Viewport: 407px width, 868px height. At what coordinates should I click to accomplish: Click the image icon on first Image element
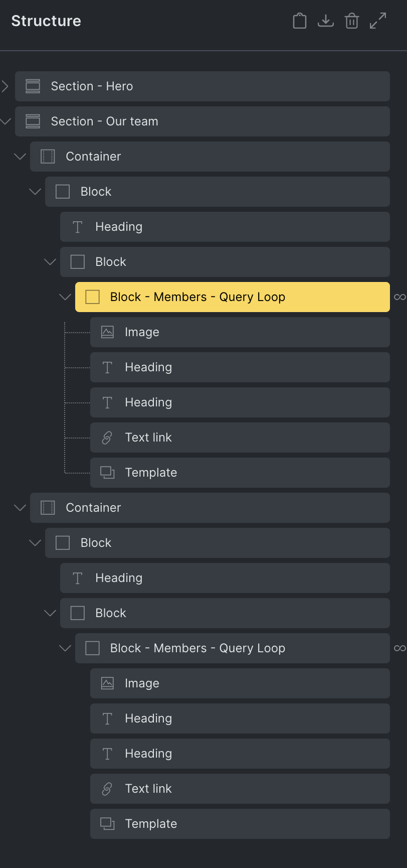coord(107,332)
